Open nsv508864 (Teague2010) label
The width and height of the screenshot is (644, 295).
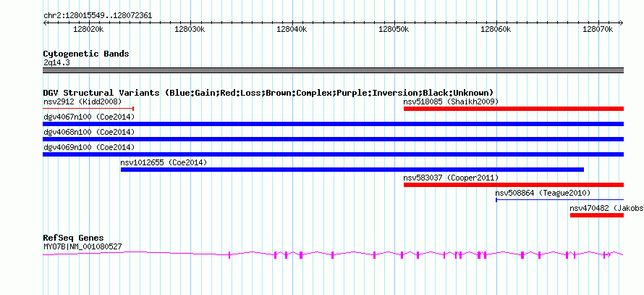(543, 193)
